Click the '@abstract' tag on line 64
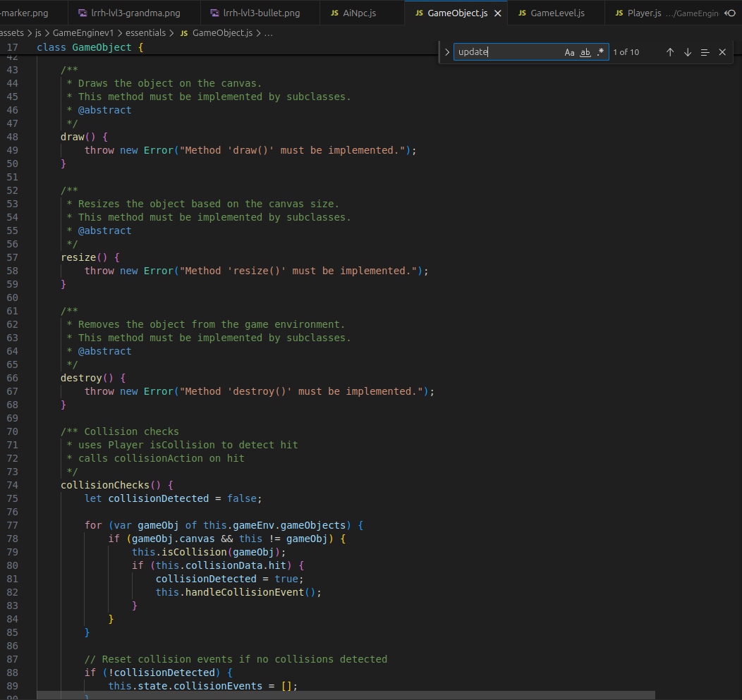 click(x=104, y=352)
